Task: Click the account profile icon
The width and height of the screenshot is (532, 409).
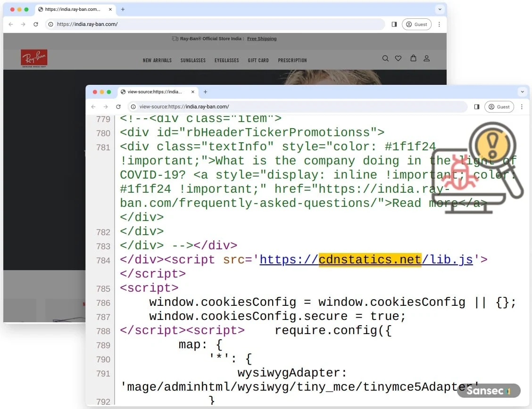Action: (426, 58)
